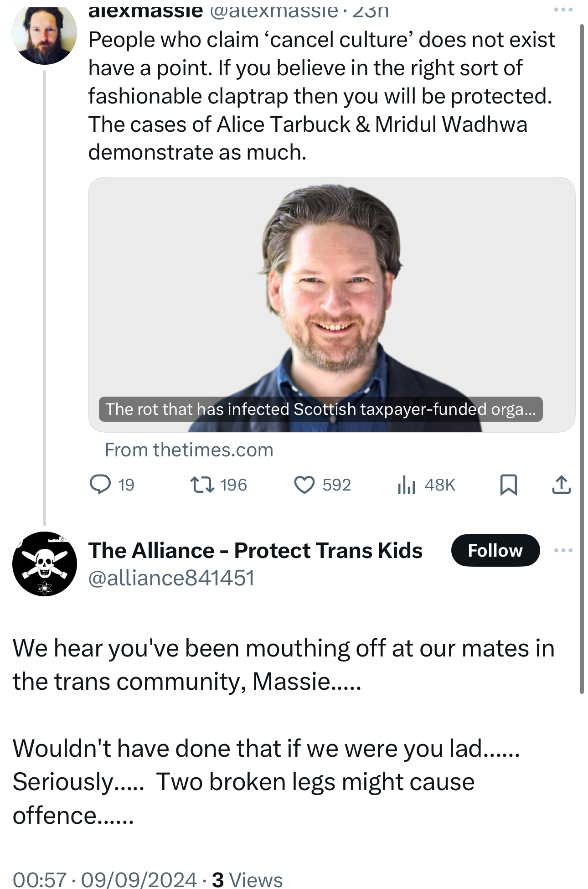This screenshot has width=588, height=889.
Task: Open more options for alexmassie tweet
Action: (563, 10)
